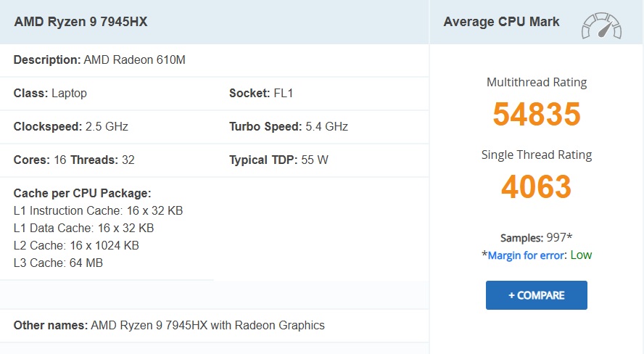Click the Turbo Speed: 5.4 GHz field
Image resolution: width=644 pixels, height=354 pixels.
tap(289, 126)
